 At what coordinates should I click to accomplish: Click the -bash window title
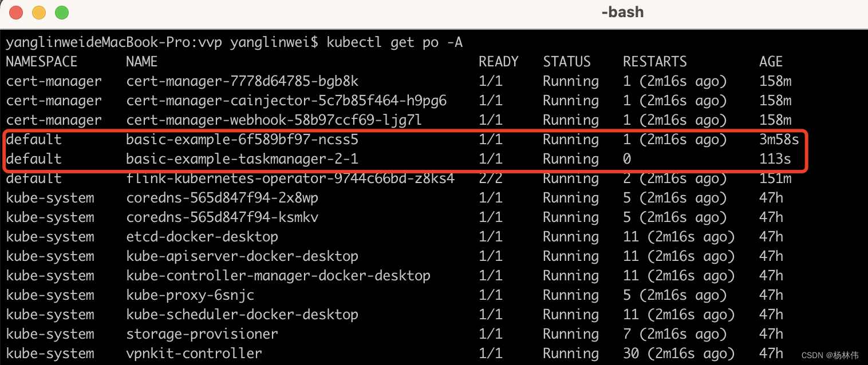tap(622, 12)
